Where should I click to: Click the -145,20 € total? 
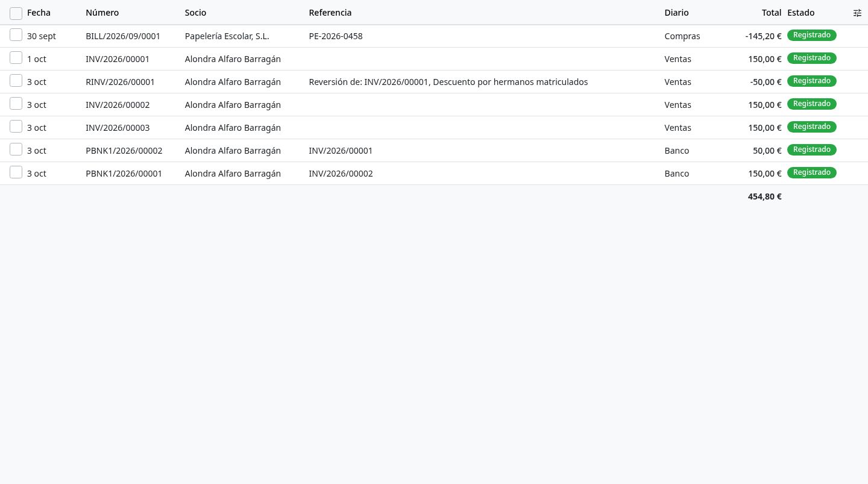click(763, 36)
